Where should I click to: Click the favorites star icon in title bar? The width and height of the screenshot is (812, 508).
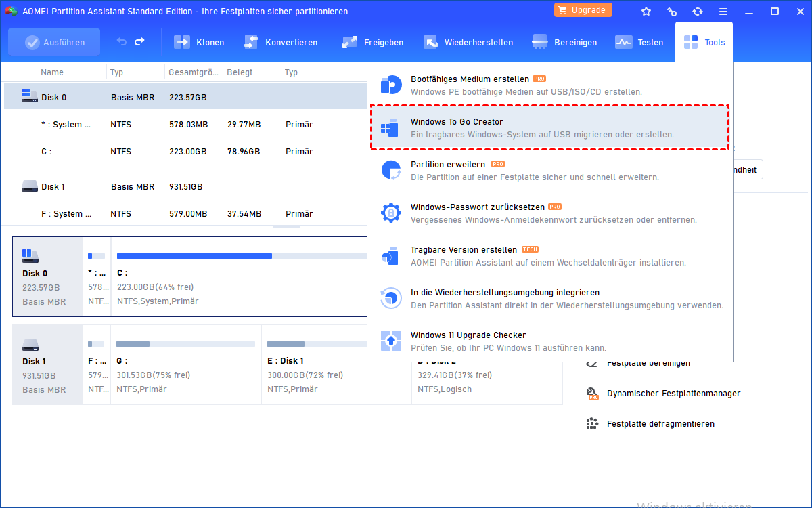(646, 12)
